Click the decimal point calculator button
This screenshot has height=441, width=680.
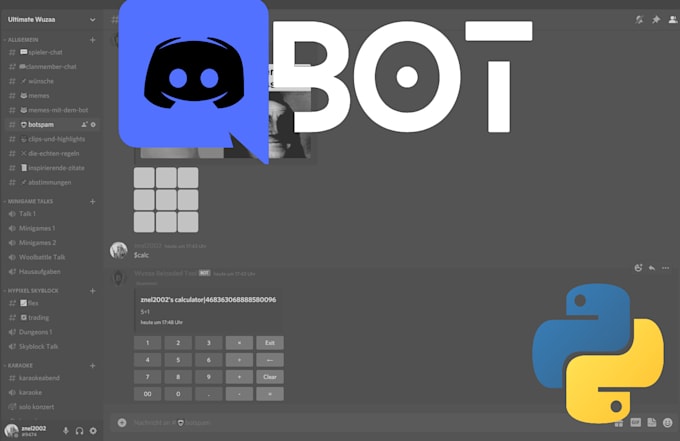click(x=209, y=394)
